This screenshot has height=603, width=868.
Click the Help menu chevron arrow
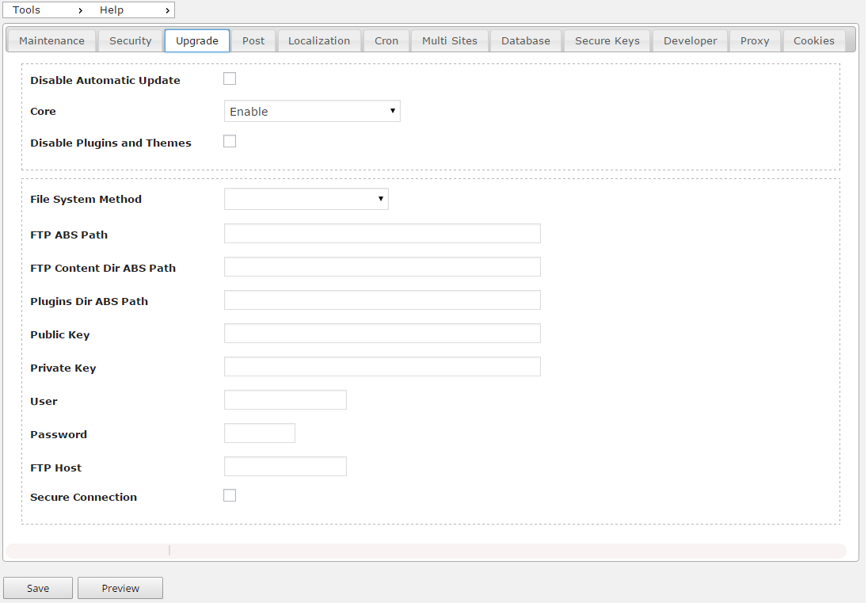167,10
